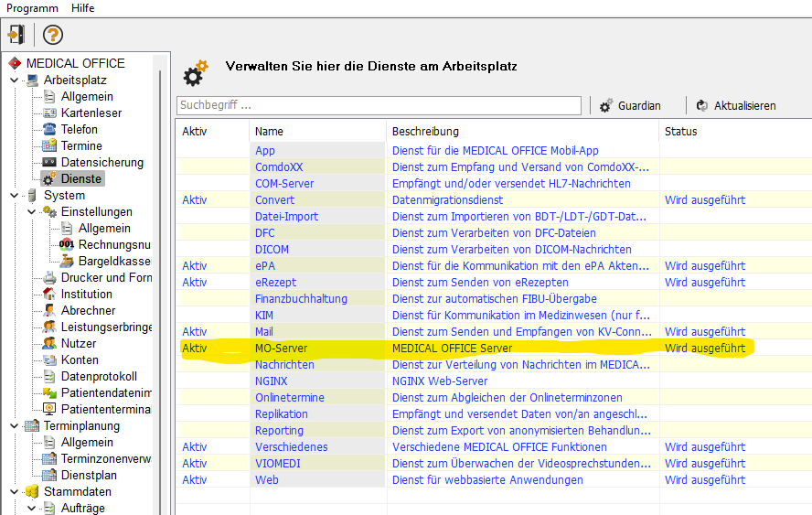
Task: Click the Guardian button
Action: 631,106
